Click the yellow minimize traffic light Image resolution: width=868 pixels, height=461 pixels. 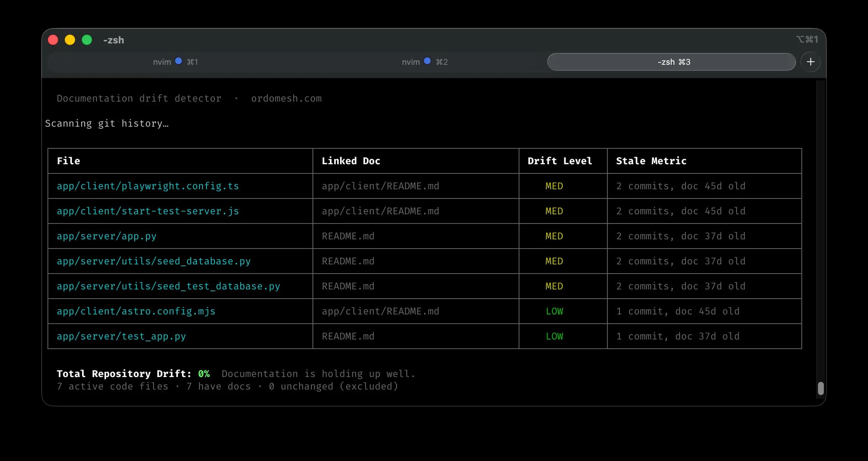pos(70,39)
